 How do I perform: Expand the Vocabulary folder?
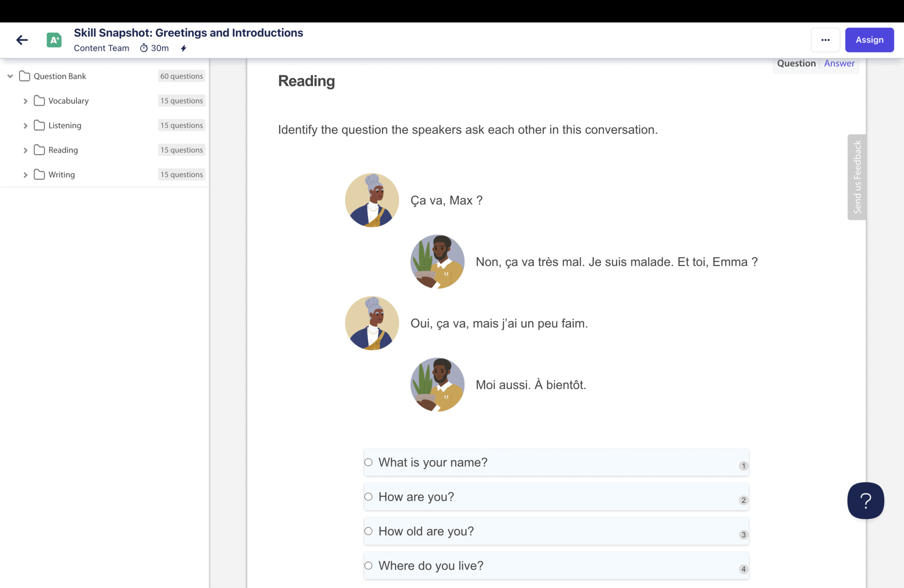(25, 101)
